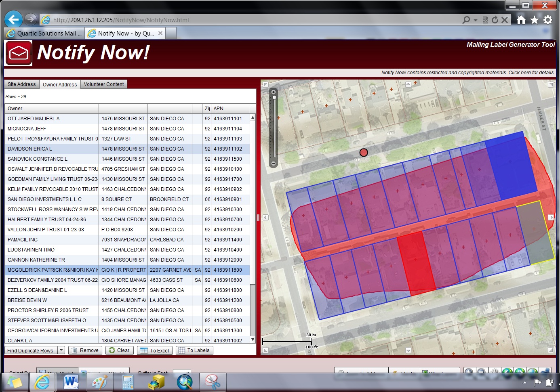The width and height of the screenshot is (560, 392).
Task: Refresh the Notify Now page
Action: coord(495,20)
